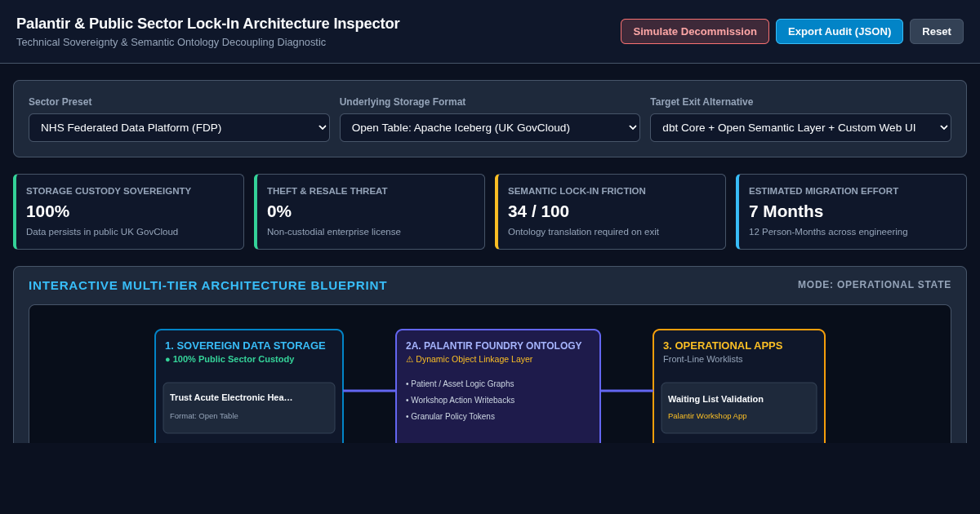
Task: Click the 'Palantir Workshop App' label
Action: click(x=707, y=416)
